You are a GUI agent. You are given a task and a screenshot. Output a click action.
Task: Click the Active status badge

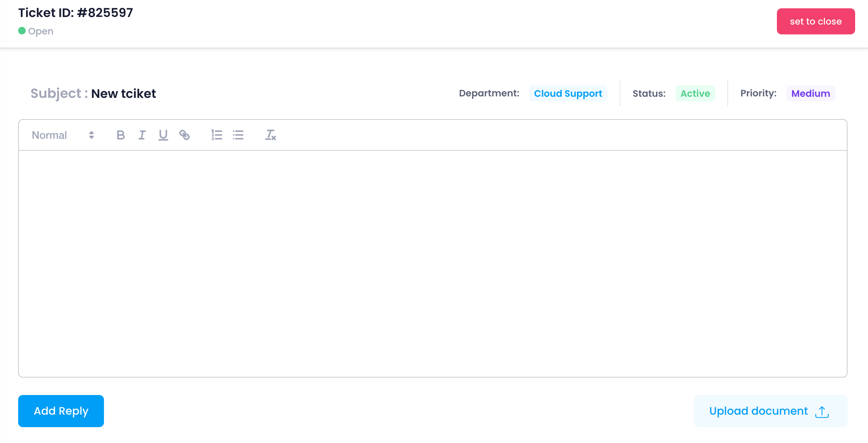(695, 93)
